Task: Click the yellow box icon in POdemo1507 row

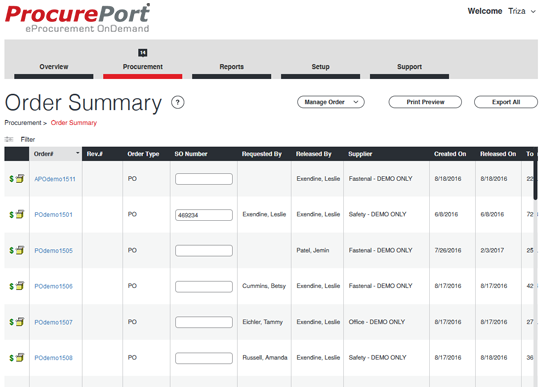Action: click(20, 322)
